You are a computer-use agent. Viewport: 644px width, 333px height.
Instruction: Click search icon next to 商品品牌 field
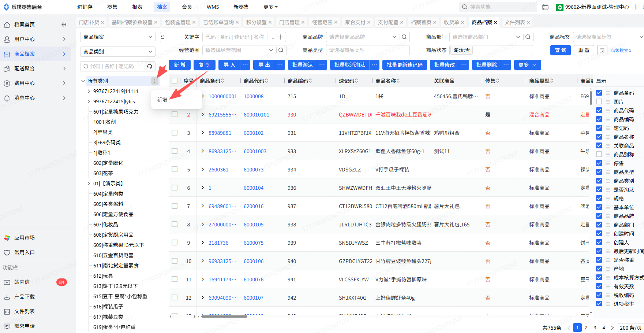pyautogui.click(x=404, y=37)
